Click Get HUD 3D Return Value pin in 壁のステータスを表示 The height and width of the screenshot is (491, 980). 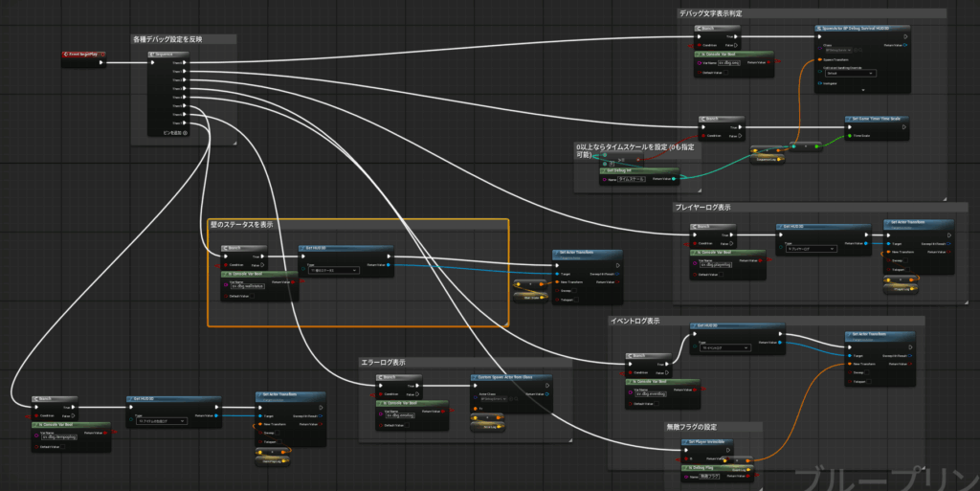389,265
